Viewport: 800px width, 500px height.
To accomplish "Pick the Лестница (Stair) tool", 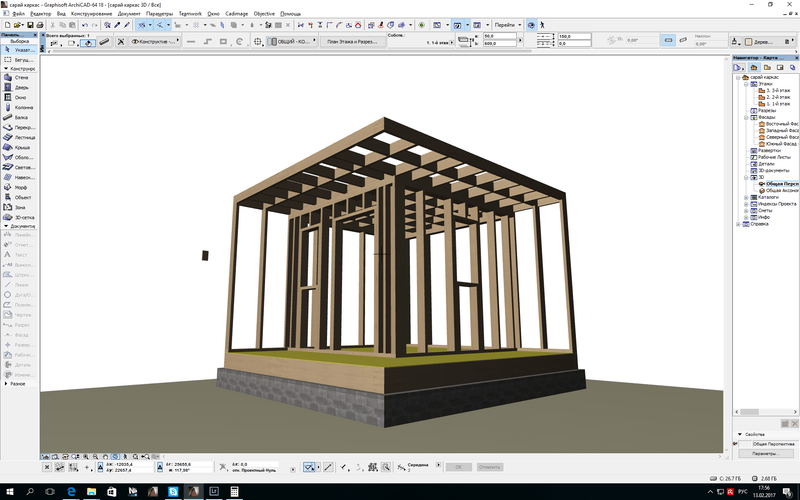I will (x=20, y=139).
